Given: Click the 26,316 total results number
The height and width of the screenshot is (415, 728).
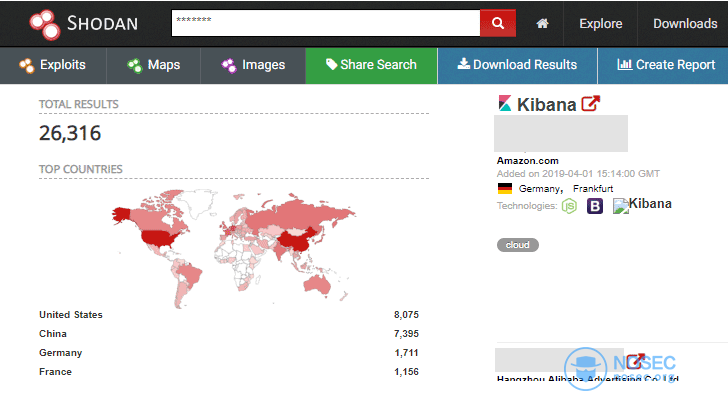Looking at the screenshot, I should (x=70, y=134).
